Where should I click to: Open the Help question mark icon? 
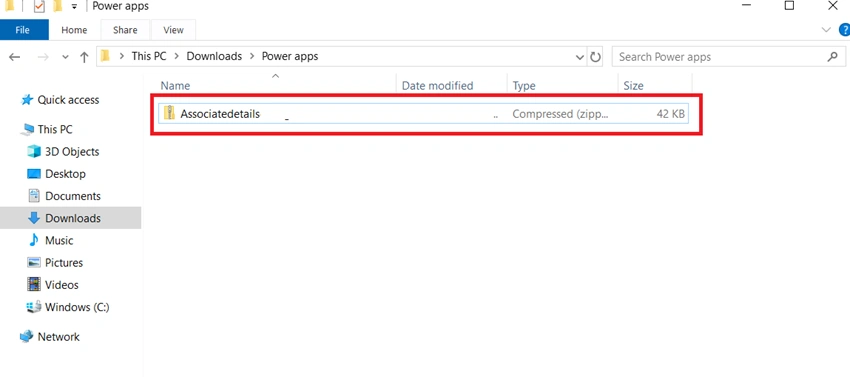844,30
